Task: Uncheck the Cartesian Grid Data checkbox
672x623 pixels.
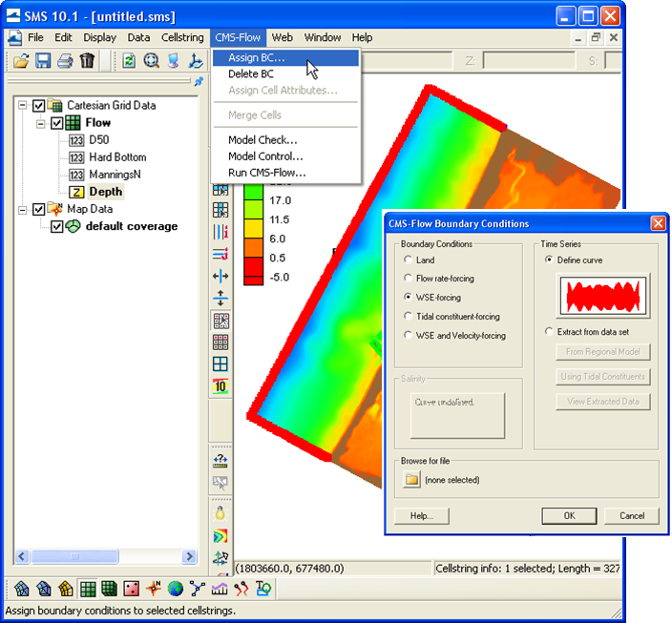Action: pos(38,105)
